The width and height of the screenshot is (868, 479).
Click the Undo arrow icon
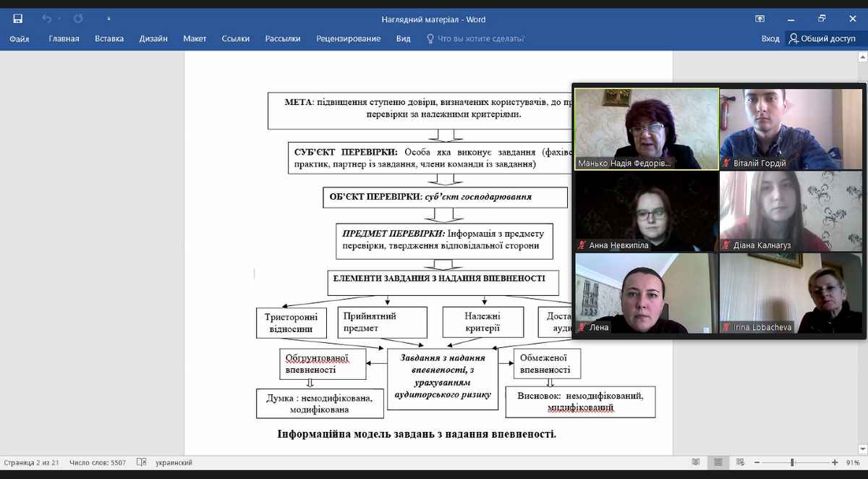47,19
